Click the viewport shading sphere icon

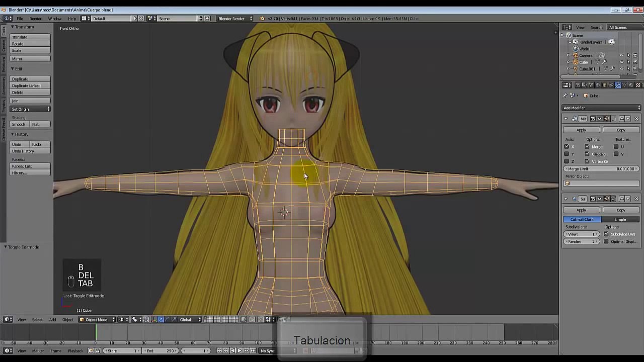(123, 319)
